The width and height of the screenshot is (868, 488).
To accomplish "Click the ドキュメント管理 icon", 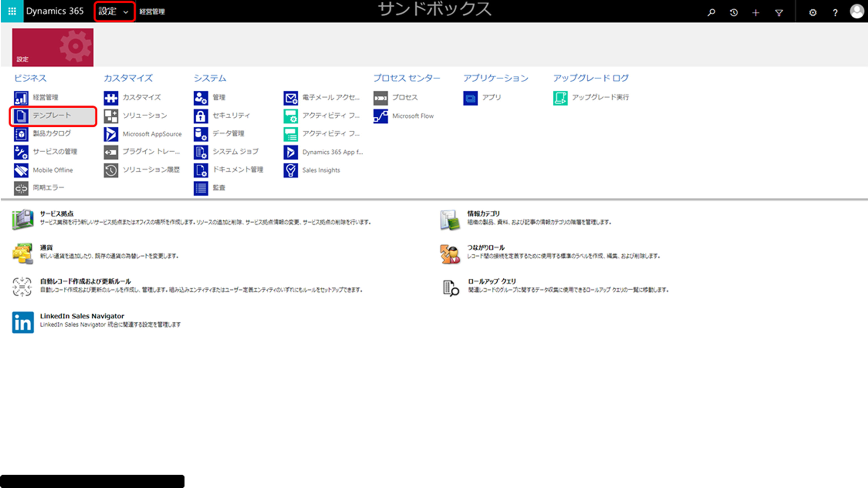I will 201,170.
